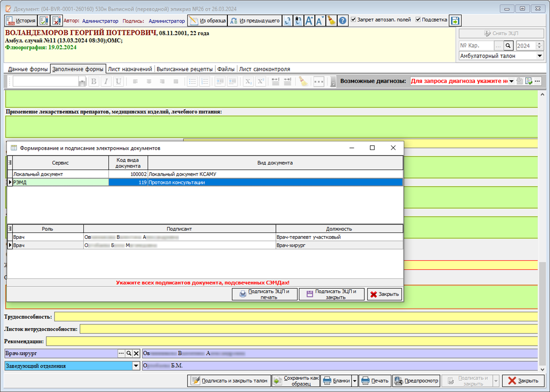550x392 pixels.
Task: Switch to the Лист назначений tab
Action: (130, 69)
